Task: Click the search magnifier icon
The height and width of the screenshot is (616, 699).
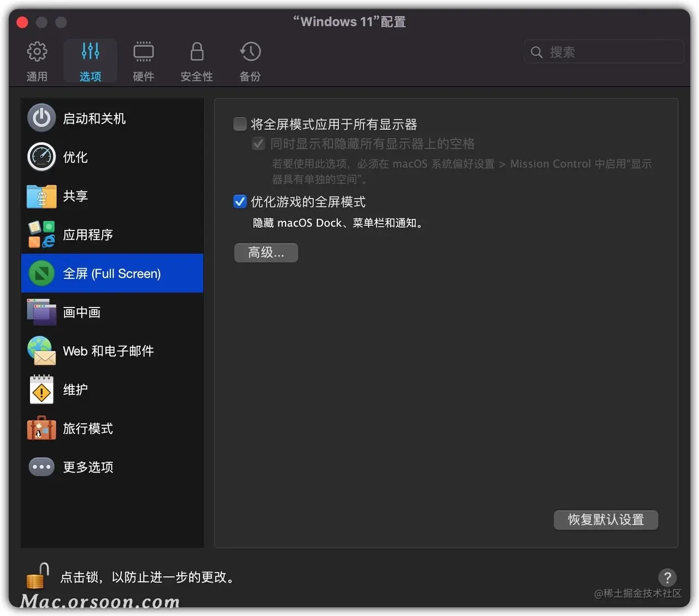Action: click(x=537, y=52)
